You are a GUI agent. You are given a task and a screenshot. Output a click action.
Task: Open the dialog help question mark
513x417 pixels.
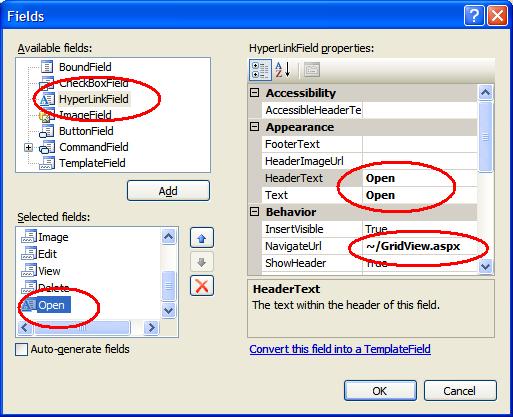474,16
